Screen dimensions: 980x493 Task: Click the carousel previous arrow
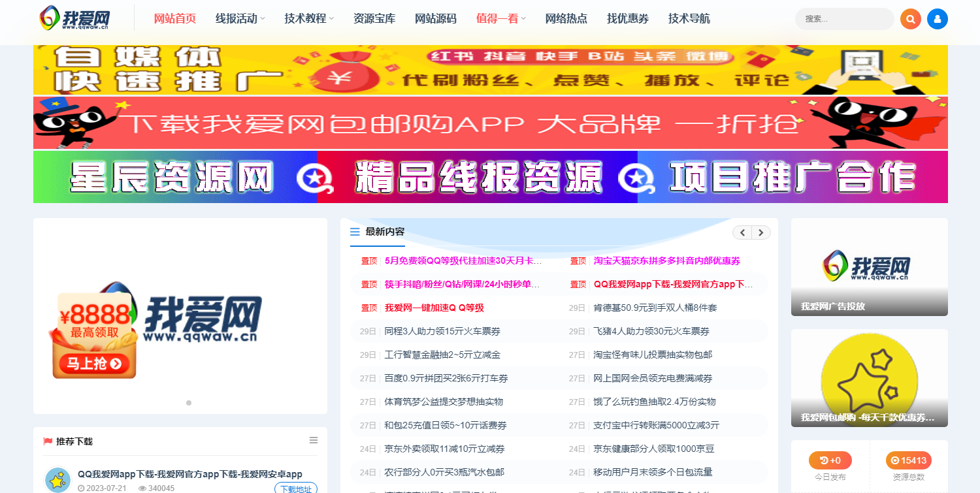[x=742, y=232]
